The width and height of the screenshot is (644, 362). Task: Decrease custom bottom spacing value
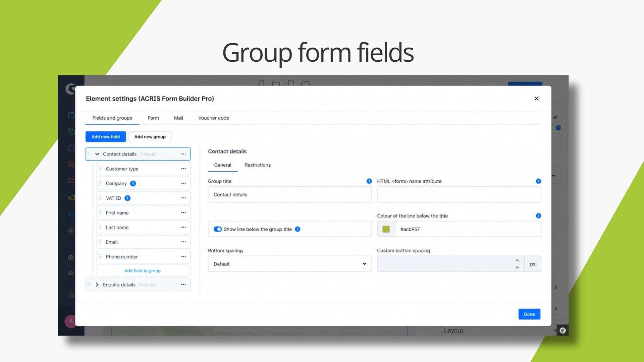(517, 267)
